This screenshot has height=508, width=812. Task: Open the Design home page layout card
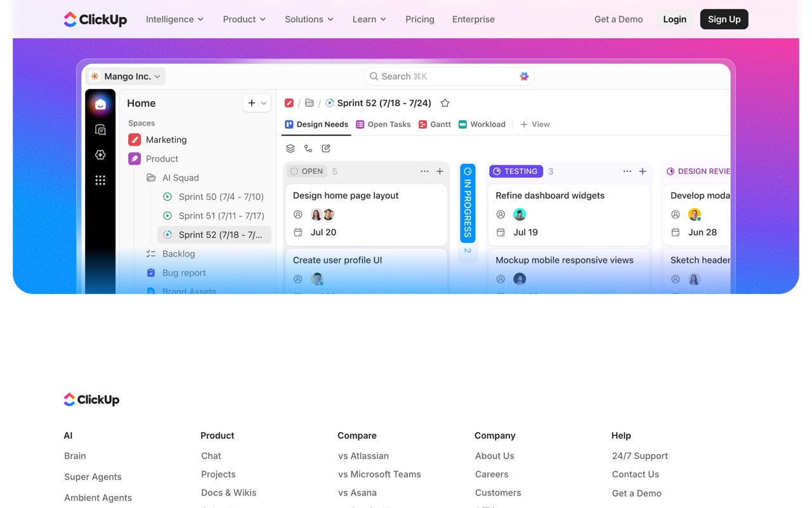[x=366, y=215]
